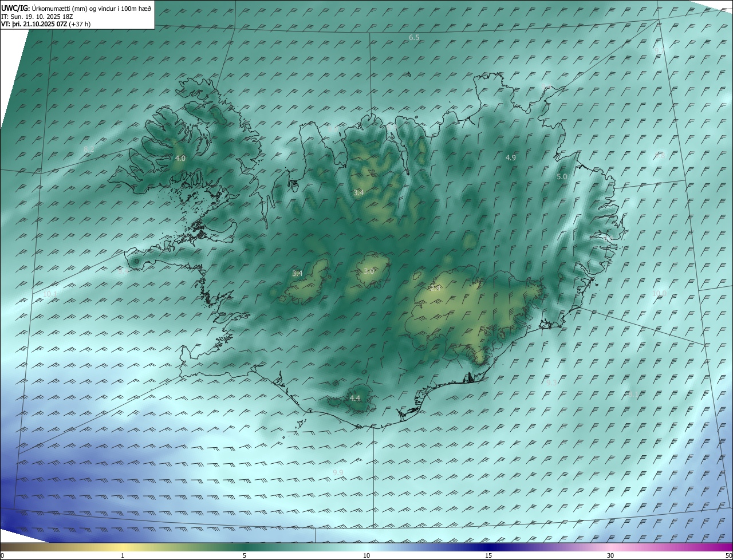Click the 4.4 value label on the southern glacier
This screenshot has width=733, height=560.
click(x=355, y=398)
